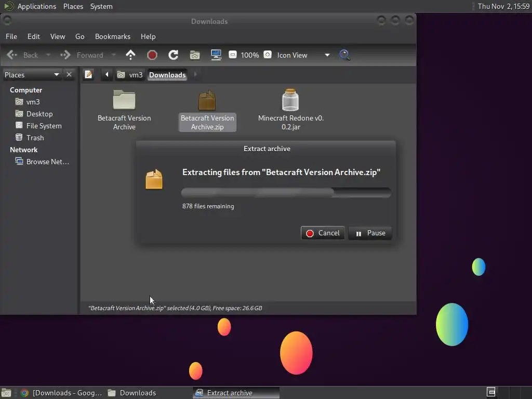Click the 100% zoom level label
This screenshot has width=532, height=399.
(250, 55)
